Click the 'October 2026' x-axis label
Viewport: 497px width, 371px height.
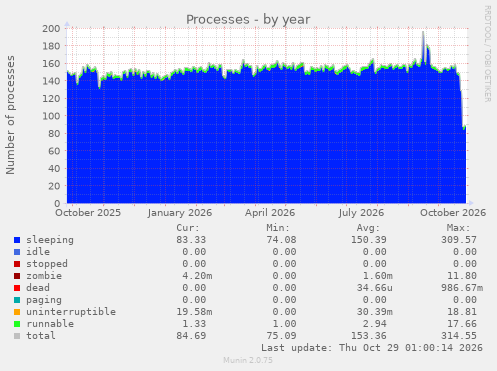(453, 213)
